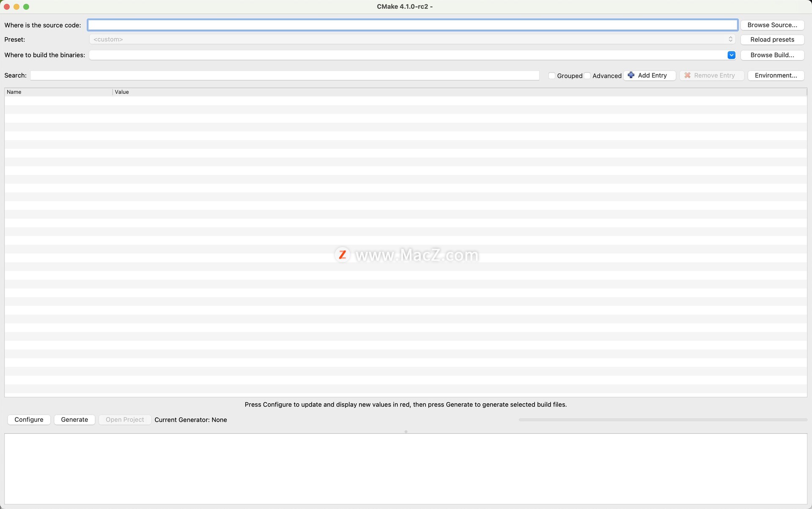The width and height of the screenshot is (812, 509).
Task: Click the Configure button
Action: click(x=29, y=419)
